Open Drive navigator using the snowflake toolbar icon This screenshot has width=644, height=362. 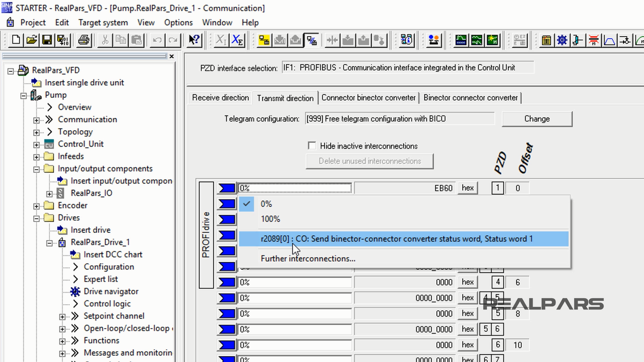point(562,40)
